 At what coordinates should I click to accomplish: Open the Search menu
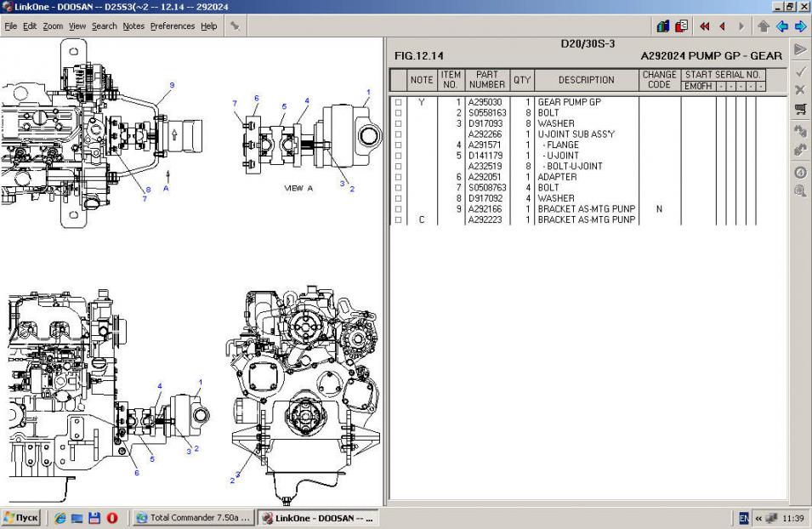click(104, 26)
